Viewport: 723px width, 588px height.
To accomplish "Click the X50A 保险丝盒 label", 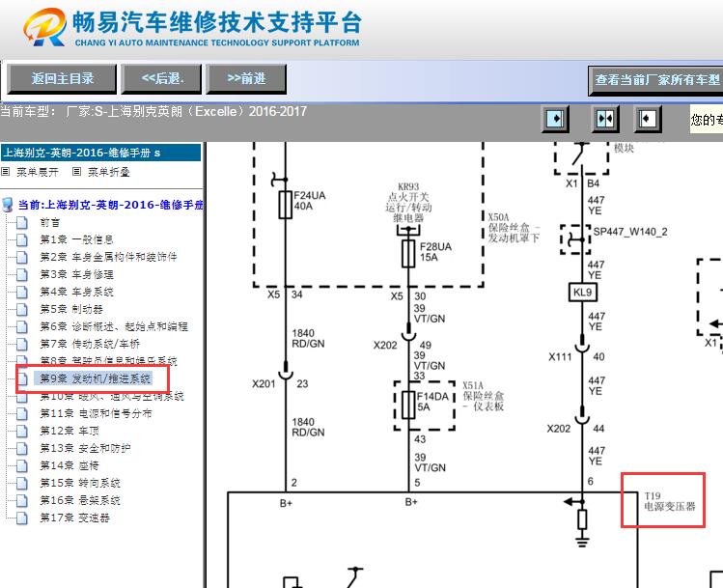I will 514,227.
